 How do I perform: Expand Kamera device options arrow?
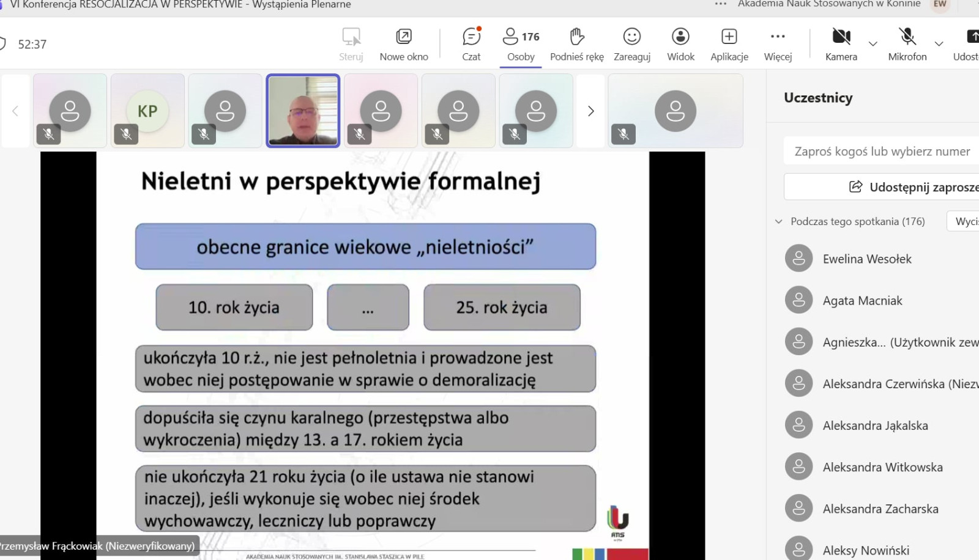pos(873,44)
